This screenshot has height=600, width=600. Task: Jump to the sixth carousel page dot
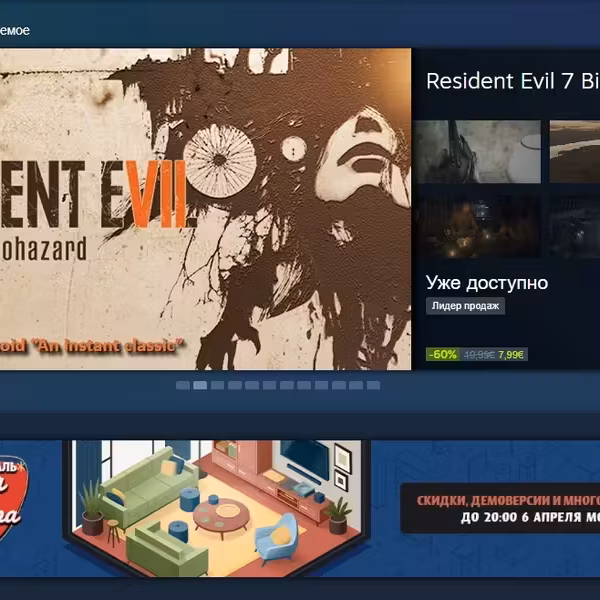[x=269, y=385]
